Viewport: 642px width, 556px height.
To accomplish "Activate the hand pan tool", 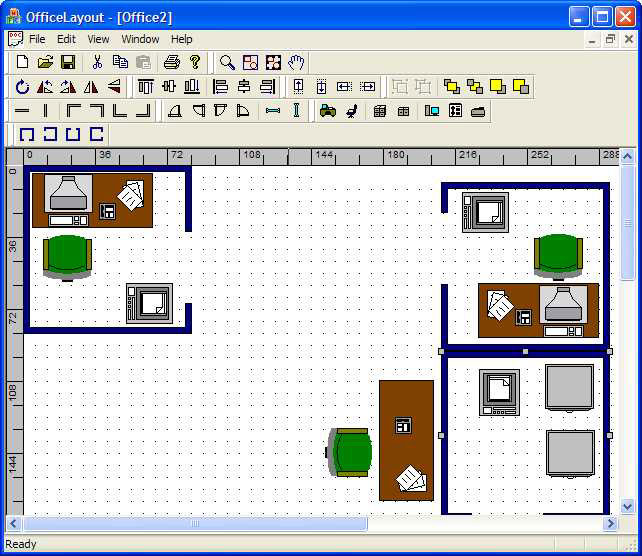I will coord(296,62).
